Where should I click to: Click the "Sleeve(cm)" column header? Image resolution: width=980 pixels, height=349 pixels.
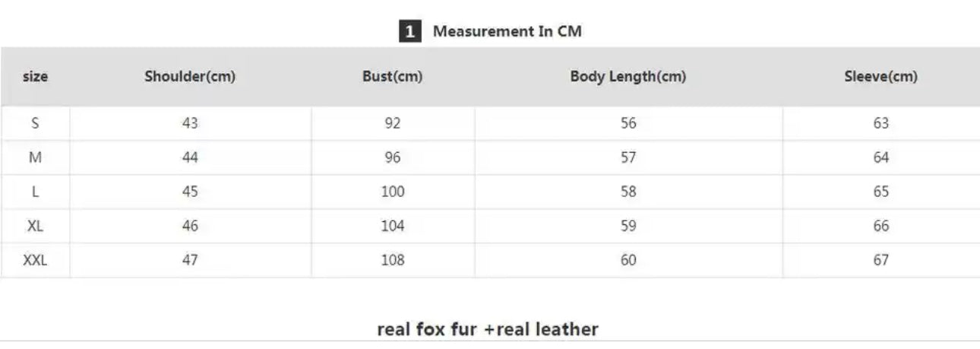tap(880, 77)
